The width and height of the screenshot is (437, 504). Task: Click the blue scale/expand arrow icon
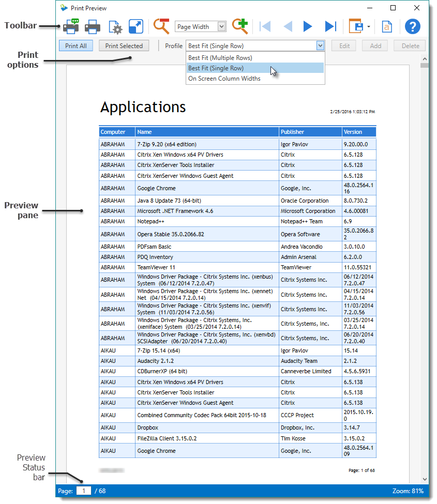[135, 26]
